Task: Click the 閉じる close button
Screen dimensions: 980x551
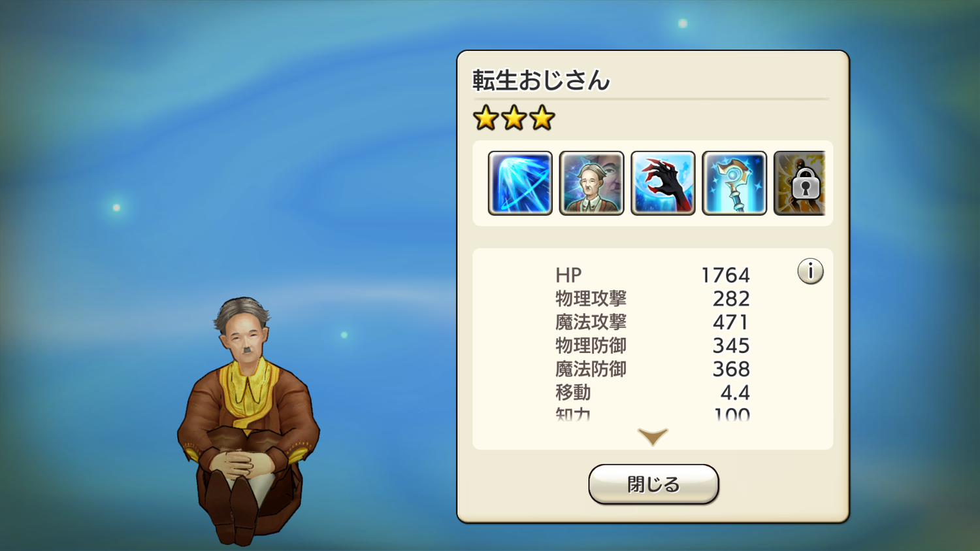Action: (x=653, y=484)
